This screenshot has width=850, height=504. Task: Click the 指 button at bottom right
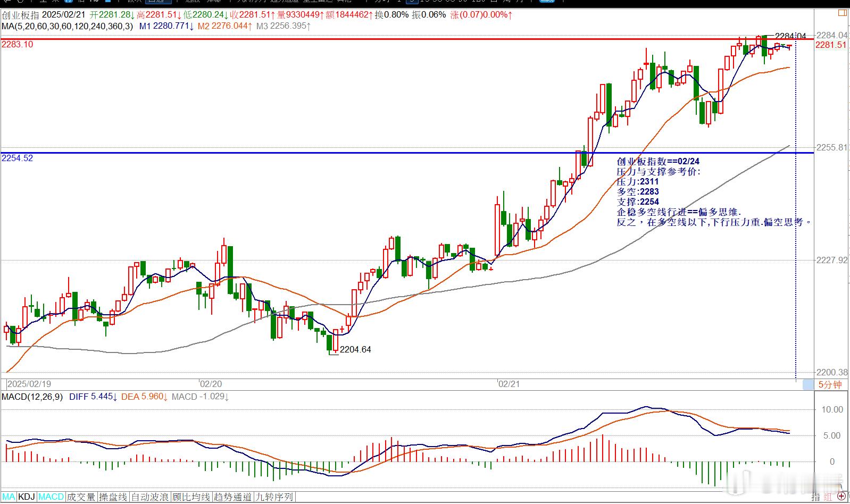816,497
